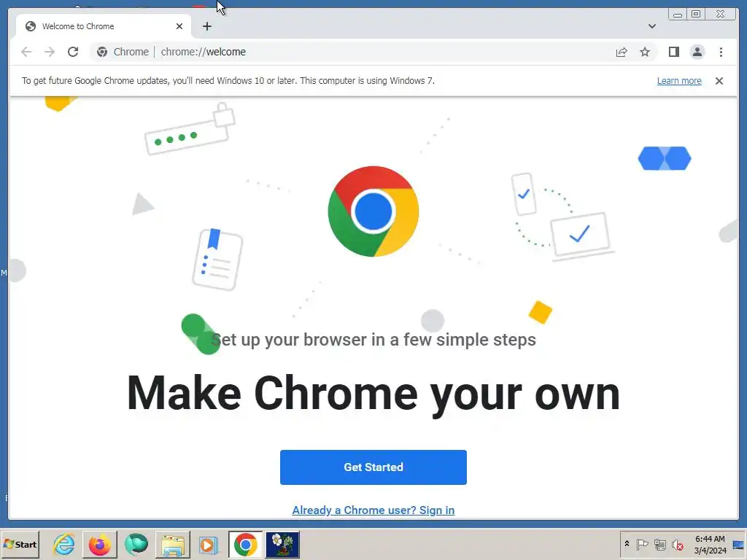Bookmark this tab with the star icon
This screenshot has height=560, width=747.
(x=645, y=52)
